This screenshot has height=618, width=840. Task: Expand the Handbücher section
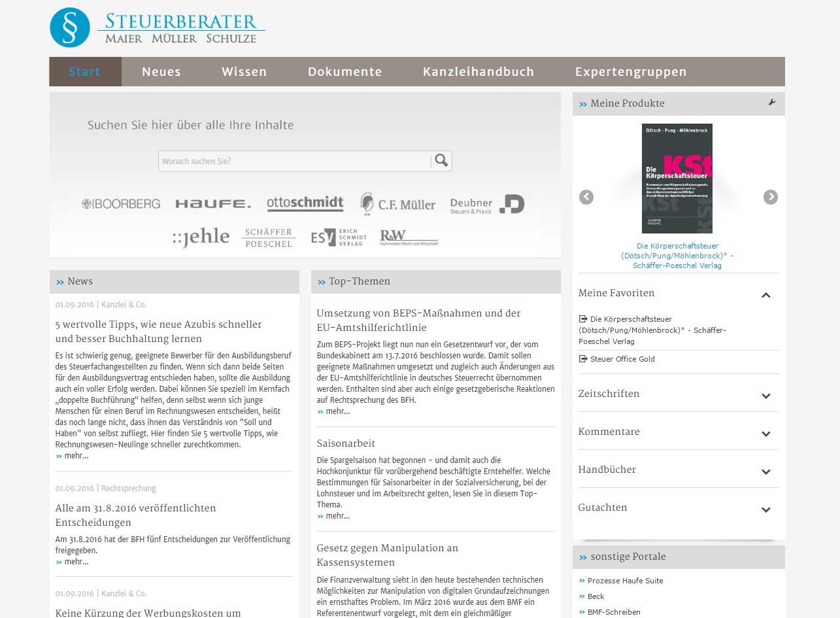(766, 472)
